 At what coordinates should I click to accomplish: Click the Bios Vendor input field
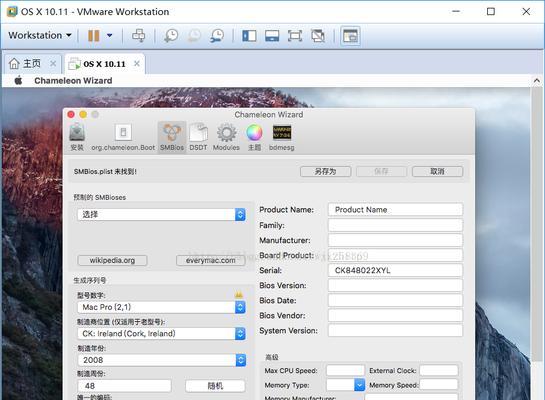pos(395,316)
